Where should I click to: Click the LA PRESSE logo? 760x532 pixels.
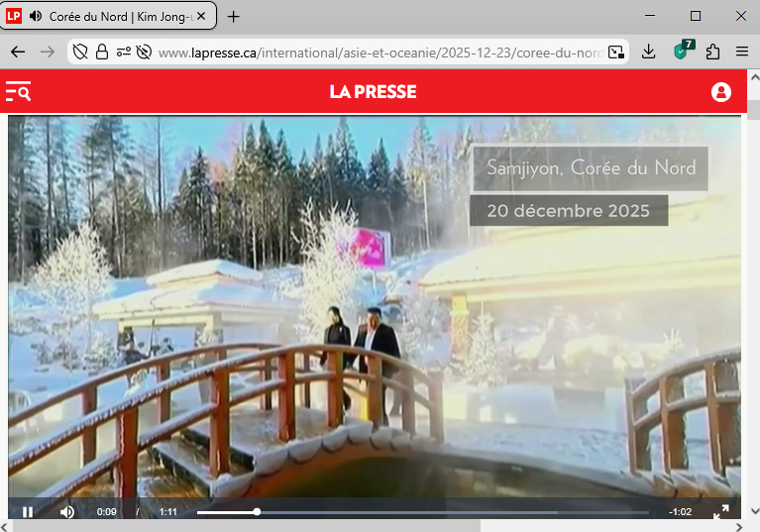(373, 91)
